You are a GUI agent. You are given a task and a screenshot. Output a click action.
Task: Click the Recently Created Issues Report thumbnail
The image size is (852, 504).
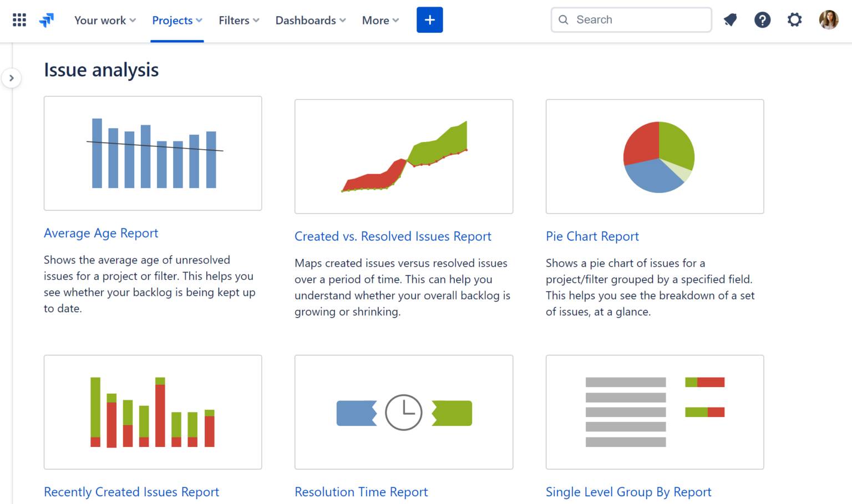tap(153, 412)
